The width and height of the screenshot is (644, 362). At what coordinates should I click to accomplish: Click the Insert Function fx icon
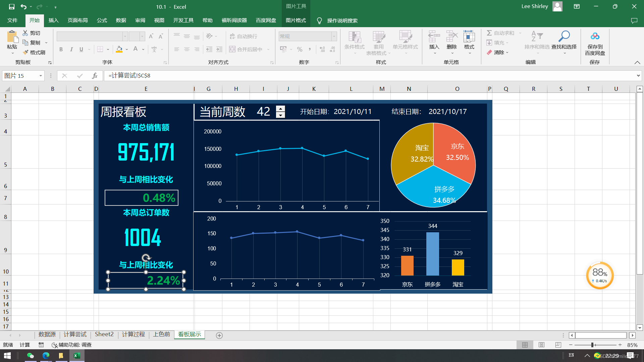(x=95, y=76)
